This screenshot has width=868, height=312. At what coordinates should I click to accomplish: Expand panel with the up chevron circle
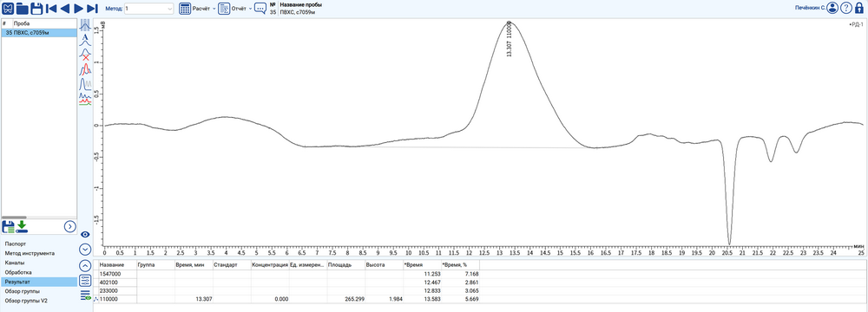[85, 265]
